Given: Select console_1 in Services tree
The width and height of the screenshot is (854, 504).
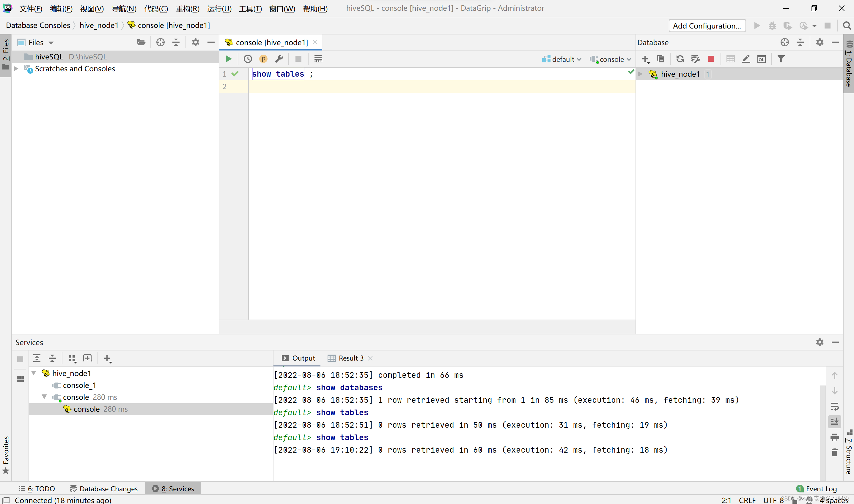Looking at the screenshot, I should 79,385.
